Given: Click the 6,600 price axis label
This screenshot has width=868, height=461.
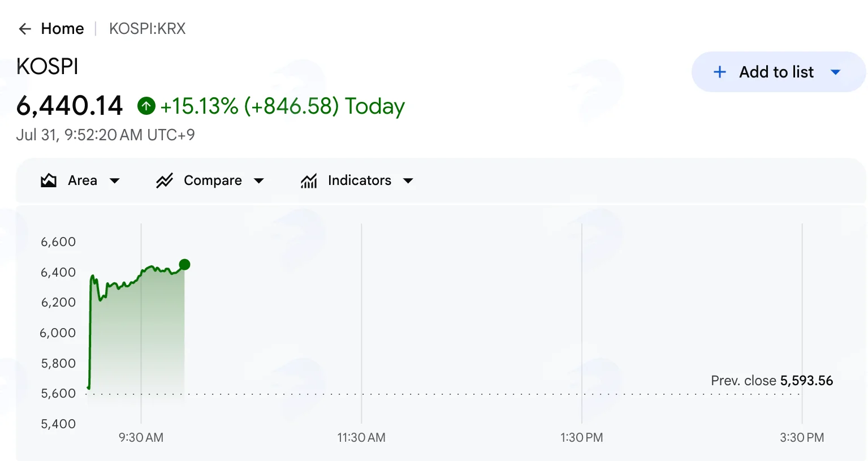Looking at the screenshot, I should (x=58, y=242).
